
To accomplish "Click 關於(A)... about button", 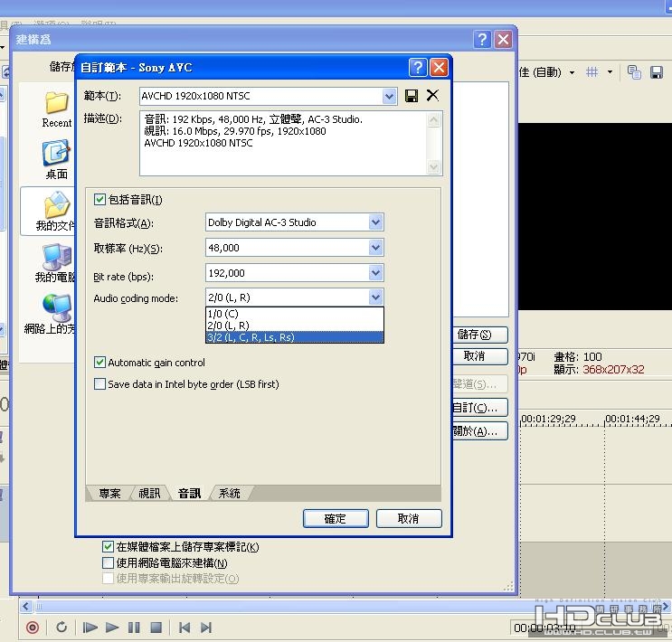I will 480,431.
